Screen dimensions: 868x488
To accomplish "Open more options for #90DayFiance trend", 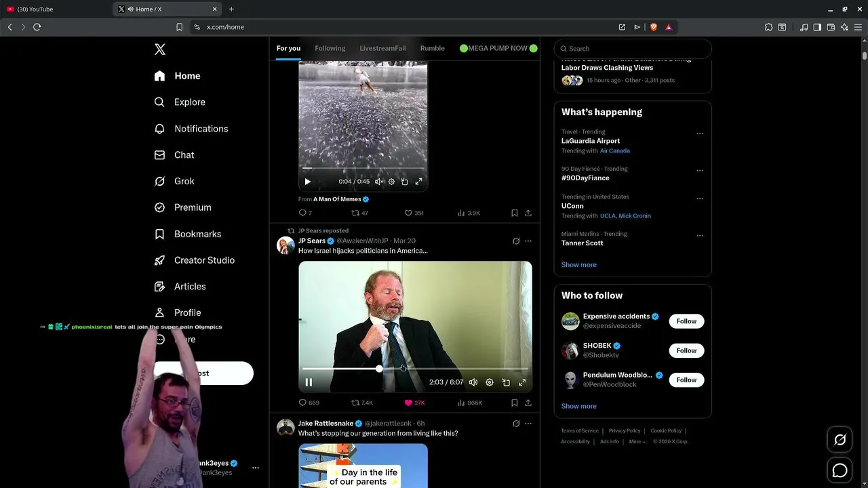I will pos(700,171).
